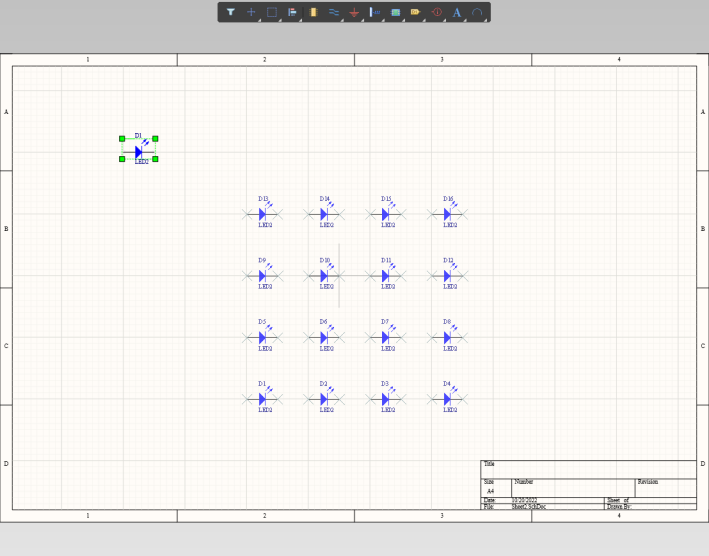Click the Move objects plus icon
The image size is (709, 556).
click(x=251, y=12)
